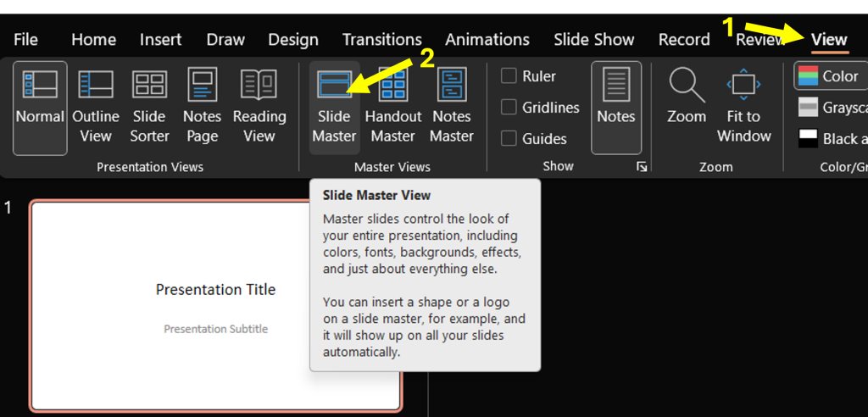Switch to the Design tab
This screenshot has width=868, height=417.
(293, 39)
